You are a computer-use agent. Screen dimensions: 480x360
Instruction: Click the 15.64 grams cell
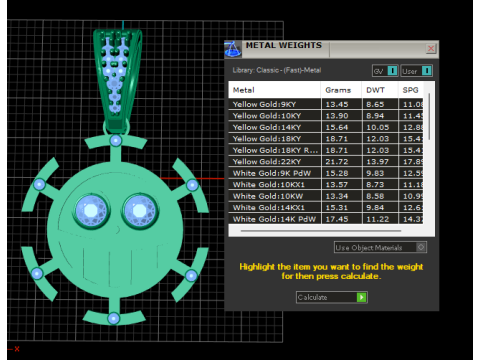pos(342,127)
